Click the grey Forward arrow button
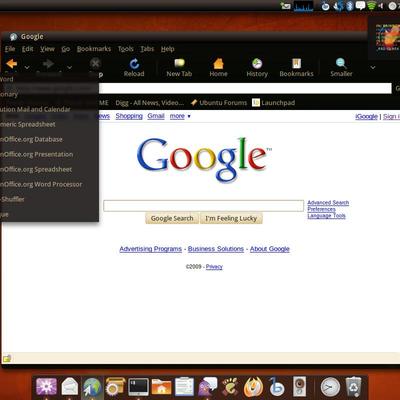The width and height of the screenshot is (400, 400). tap(48, 64)
